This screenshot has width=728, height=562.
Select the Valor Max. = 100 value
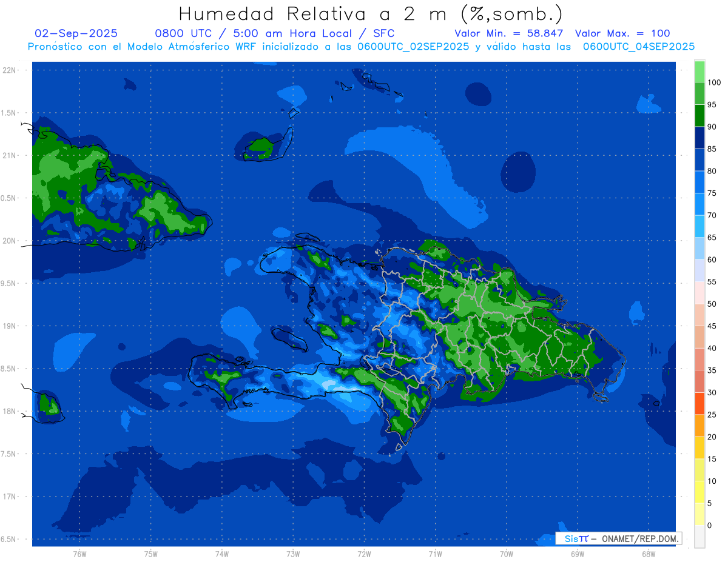[x=622, y=33]
